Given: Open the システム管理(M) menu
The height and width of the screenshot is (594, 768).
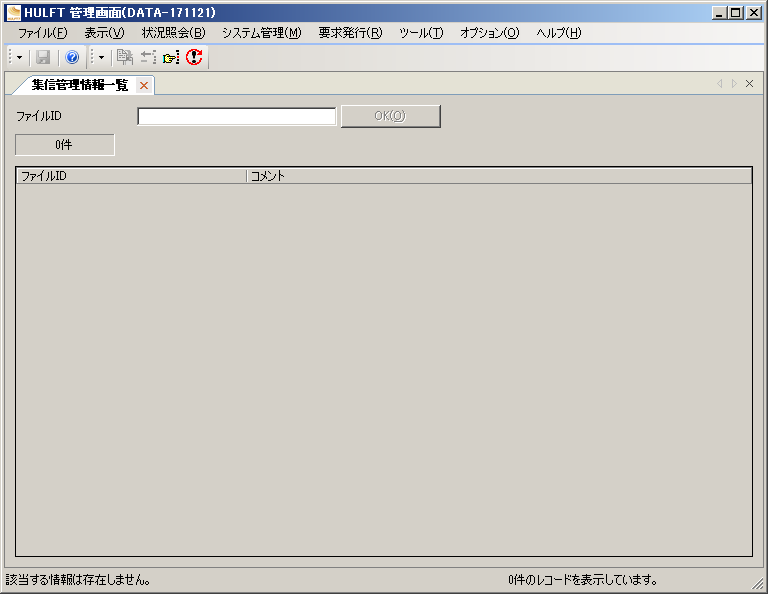Looking at the screenshot, I should tap(262, 33).
